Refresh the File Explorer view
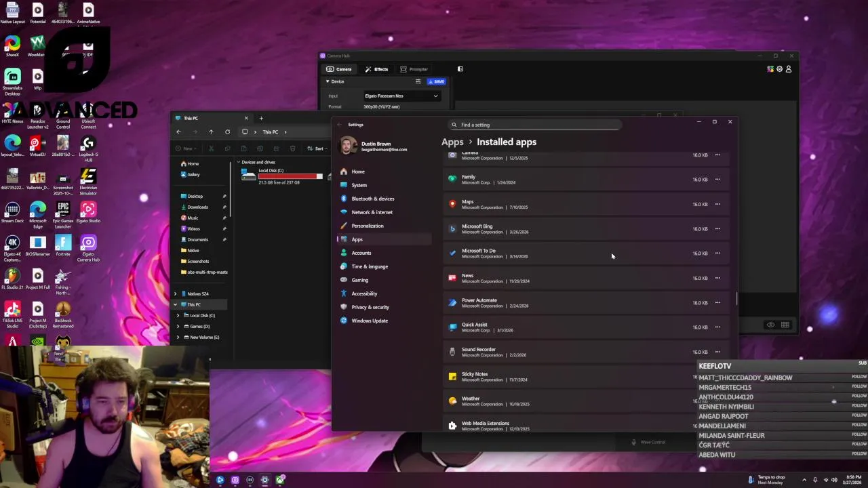868x488 pixels. click(x=227, y=132)
